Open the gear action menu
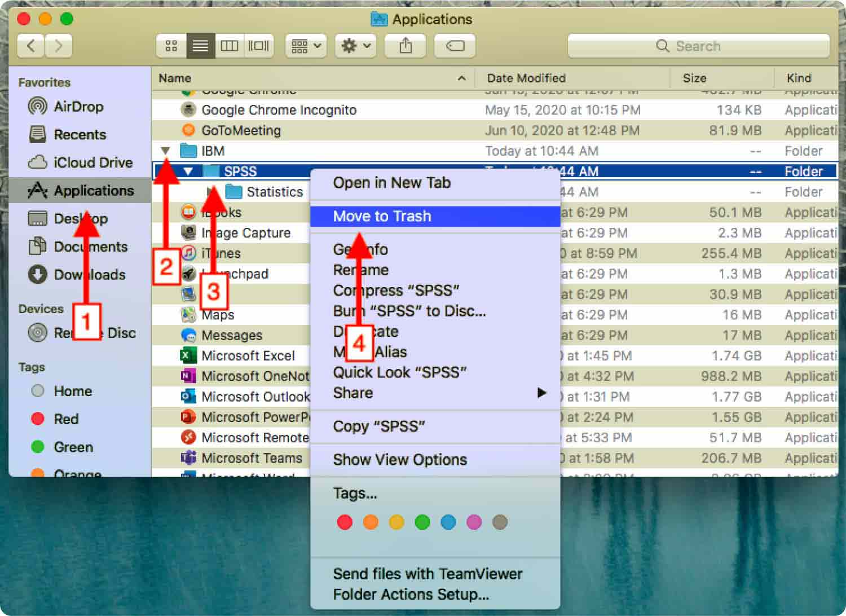The height and width of the screenshot is (616, 846). (356, 46)
